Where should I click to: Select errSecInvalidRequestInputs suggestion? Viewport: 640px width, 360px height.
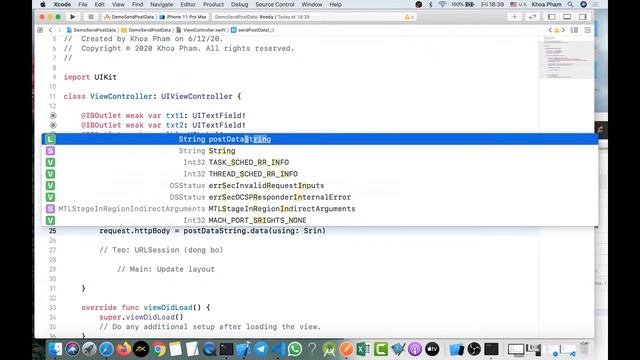pos(320,185)
